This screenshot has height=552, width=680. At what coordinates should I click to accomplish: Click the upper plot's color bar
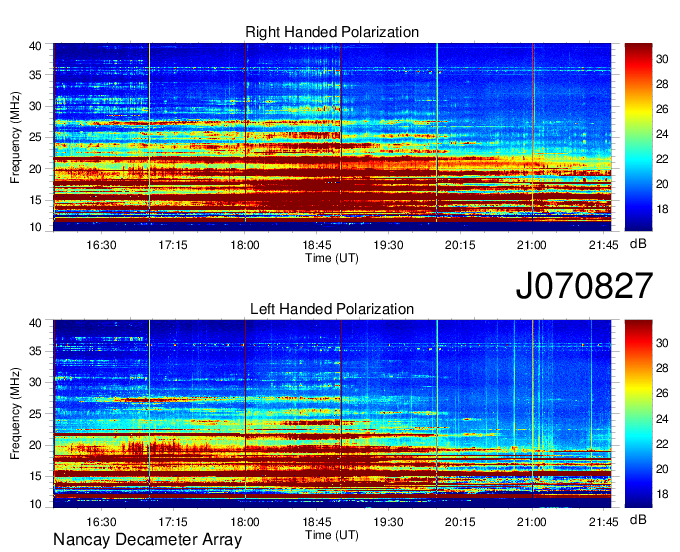pyautogui.click(x=638, y=137)
